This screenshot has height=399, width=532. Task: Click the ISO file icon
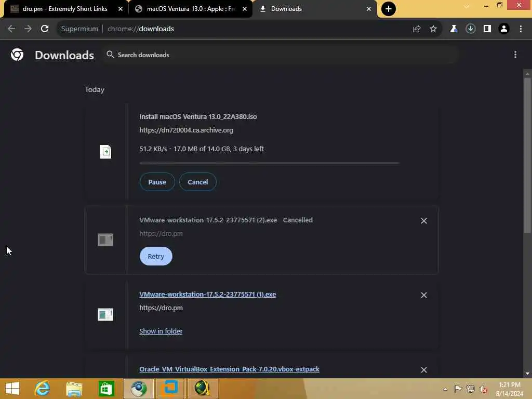[x=105, y=152]
